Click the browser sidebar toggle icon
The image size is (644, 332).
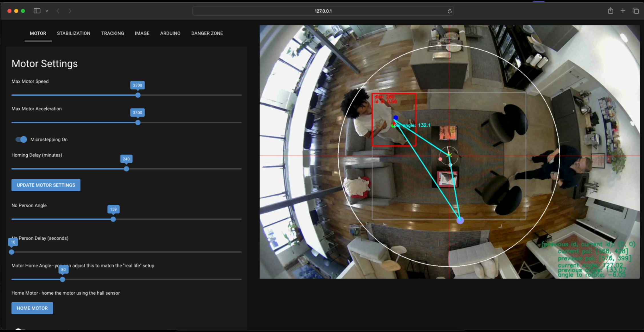tap(37, 11)
